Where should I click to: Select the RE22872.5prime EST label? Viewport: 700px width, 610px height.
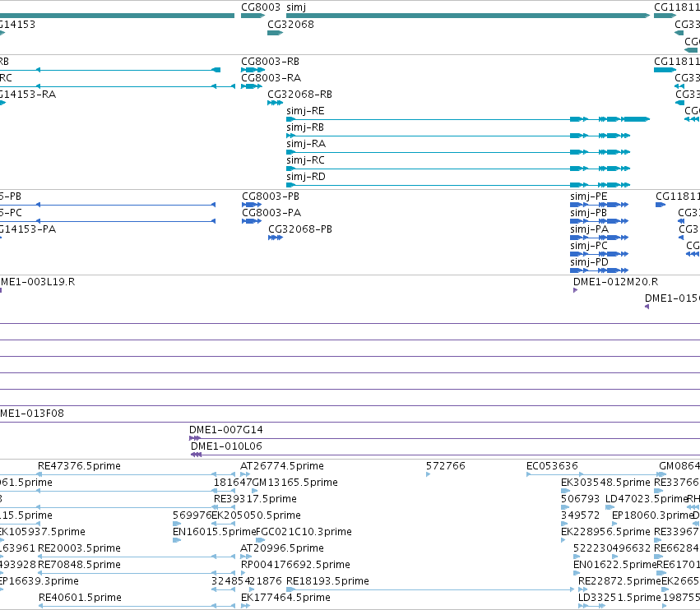coord(619,581)
